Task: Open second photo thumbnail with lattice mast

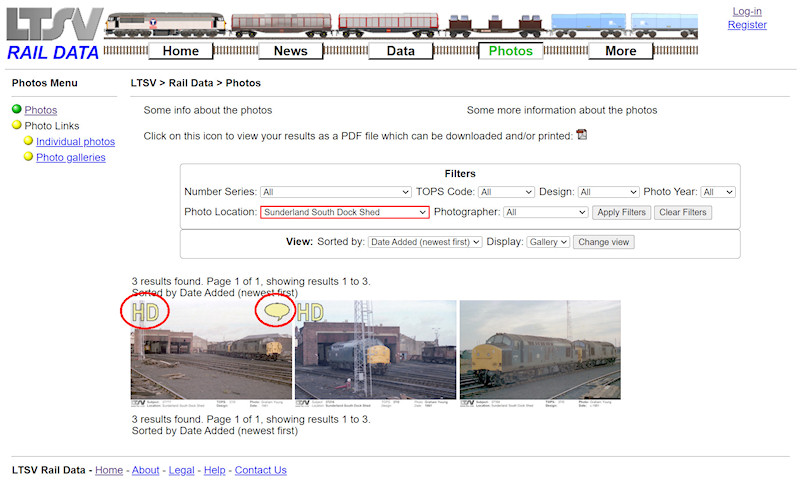Action: [376, 353]
